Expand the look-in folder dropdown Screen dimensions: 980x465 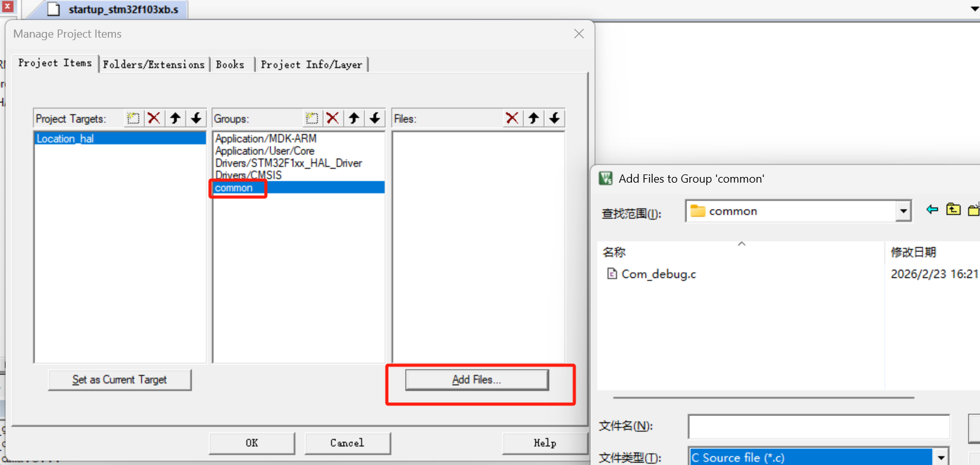point(904,211)
